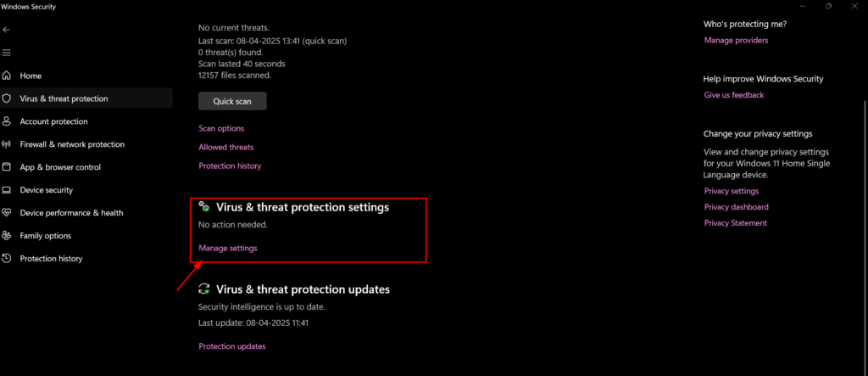Click the App & browser control icon
Viewport: 868px width, 376px height.
click(x=7, y=167)
